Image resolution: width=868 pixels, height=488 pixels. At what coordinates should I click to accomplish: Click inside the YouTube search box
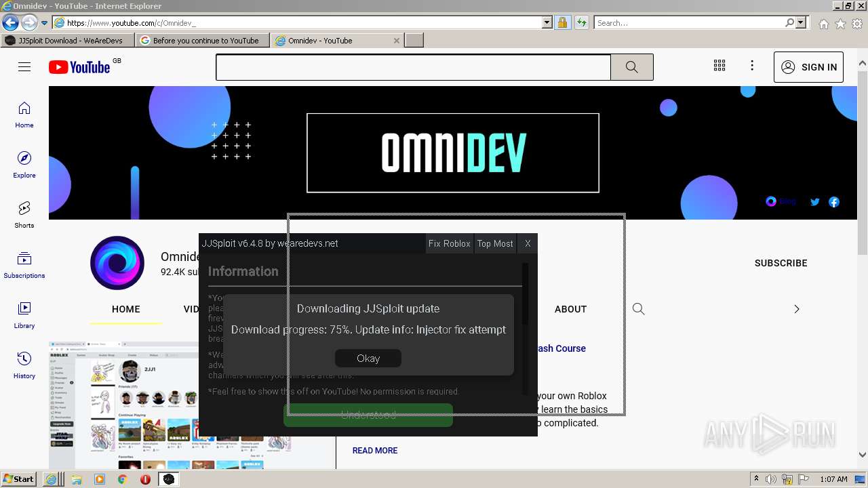(413, 67)
